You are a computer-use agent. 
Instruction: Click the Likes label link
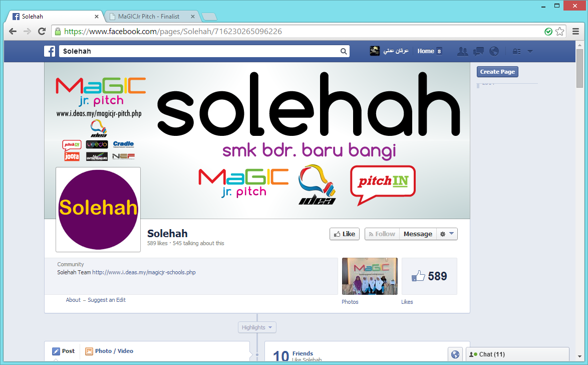pyautogui.click(x=407, y=302)
